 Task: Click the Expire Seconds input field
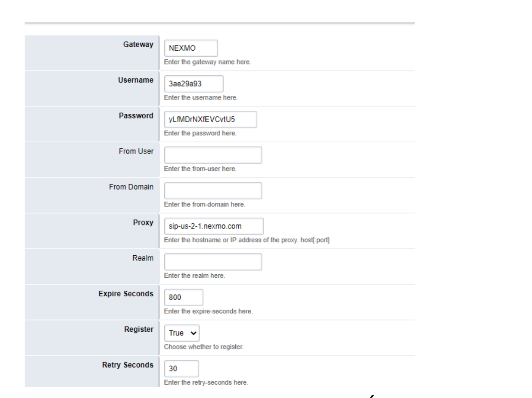pos(183,297)
